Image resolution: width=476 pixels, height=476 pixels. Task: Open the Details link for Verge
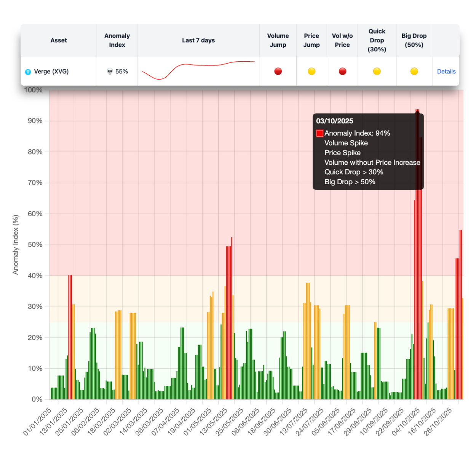point(446,72)
